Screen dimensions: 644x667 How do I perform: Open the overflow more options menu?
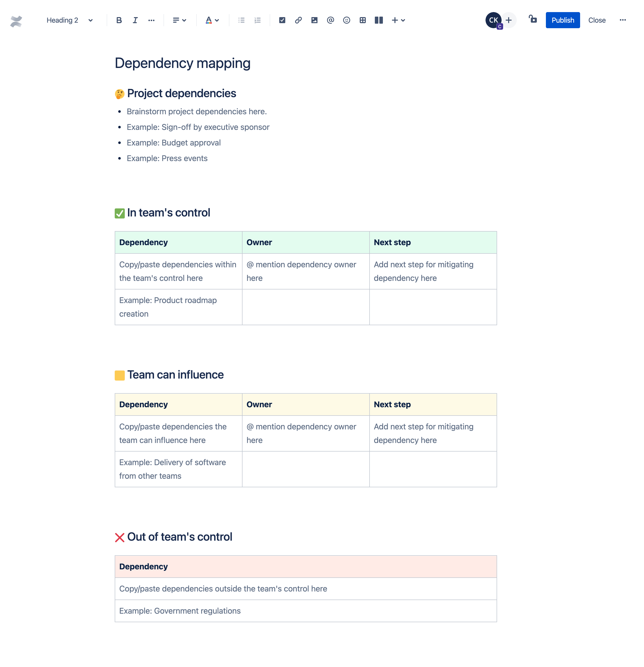click(x=623, y=20)
